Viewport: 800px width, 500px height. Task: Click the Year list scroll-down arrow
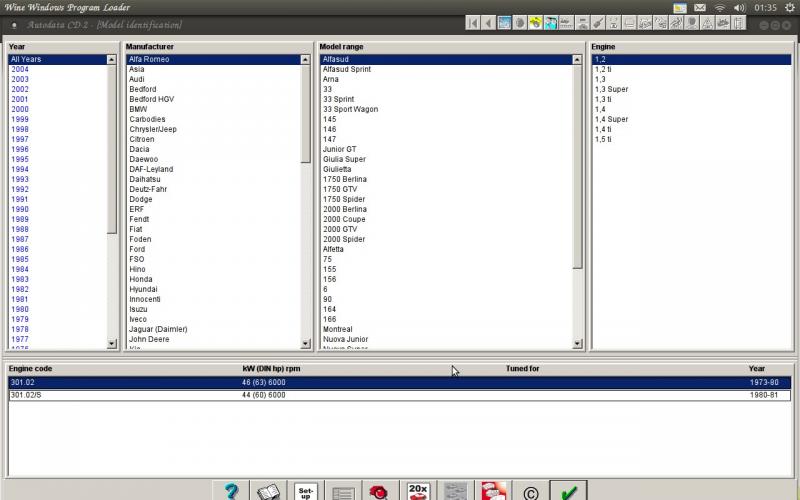(x=111, y=344)
